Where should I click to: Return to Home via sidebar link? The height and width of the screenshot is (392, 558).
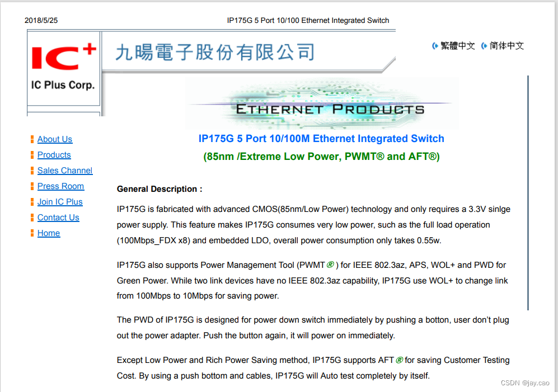pos(49,233)
